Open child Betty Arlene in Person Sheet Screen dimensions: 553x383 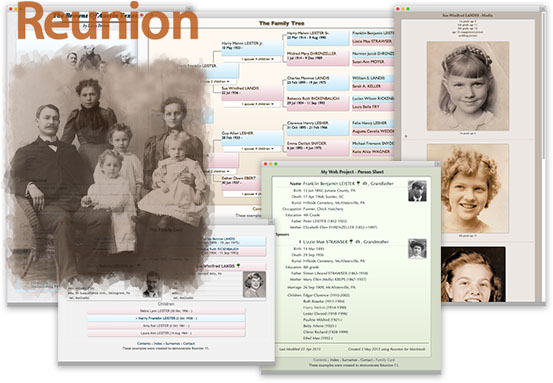pyautogui.click(x=320, y=326)
